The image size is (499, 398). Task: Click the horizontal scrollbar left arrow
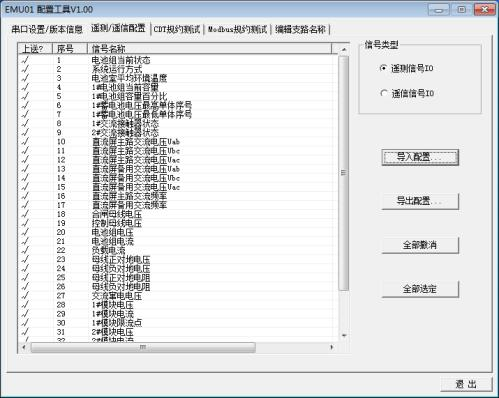pos(24,347)
